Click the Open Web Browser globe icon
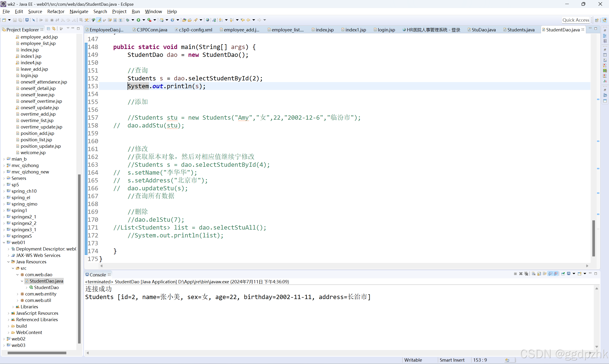609x364 pixels. (x=207, y=20)
